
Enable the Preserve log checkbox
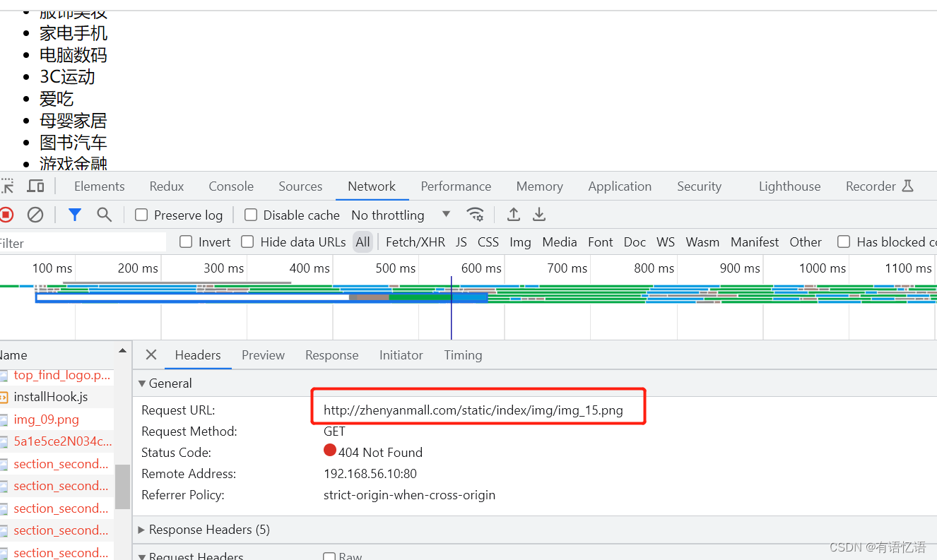tap(141, 215)
